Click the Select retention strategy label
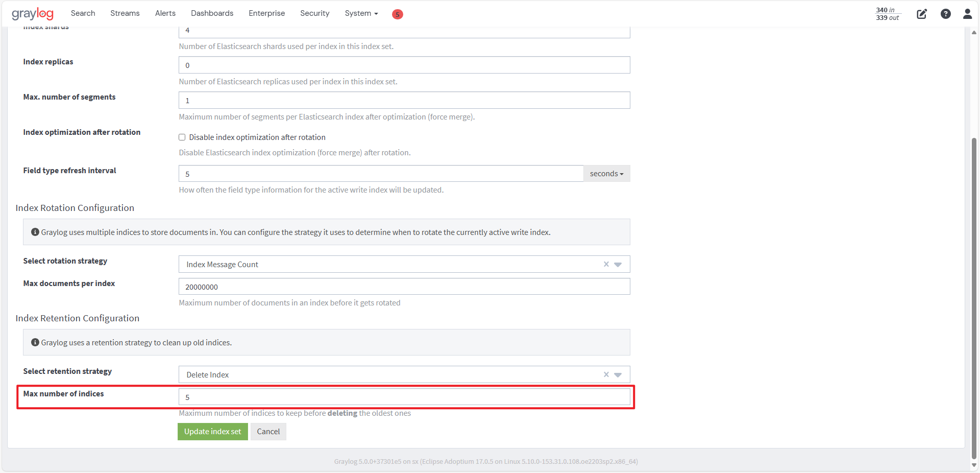Screen dimensions: 980x473 tap(67, 371)
